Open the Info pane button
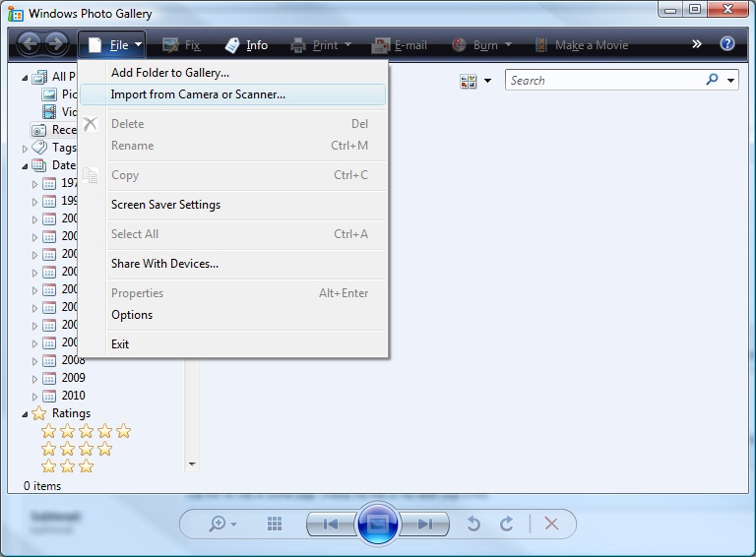 [246, 45]
